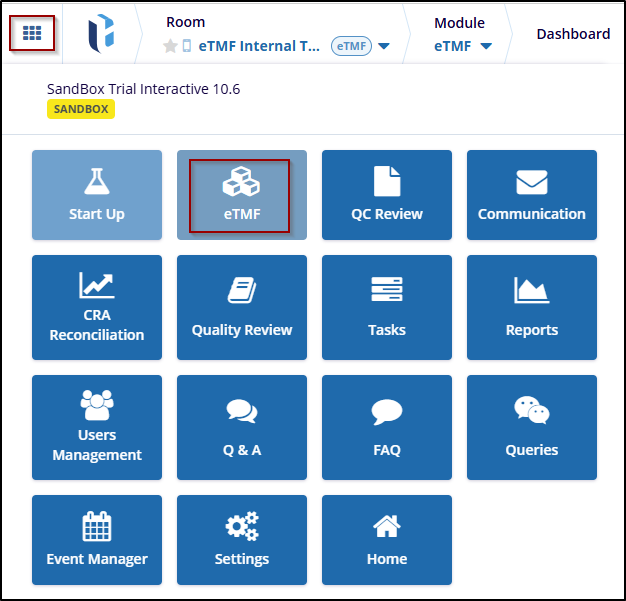This screenshot has width=626, height=601.
Task: Expand the Module eTMF dropdown
Action: tap(486, 46)
